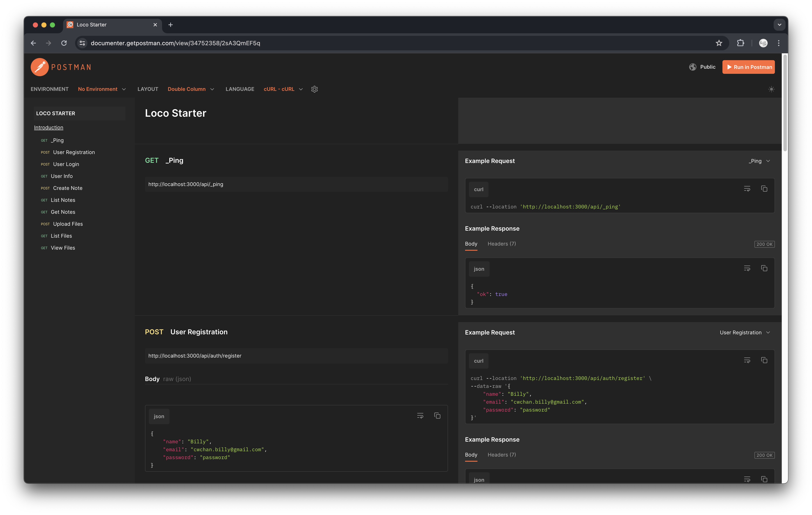Copy User Registration body json
The image size is (812, 515).
(x=437, y=416)
